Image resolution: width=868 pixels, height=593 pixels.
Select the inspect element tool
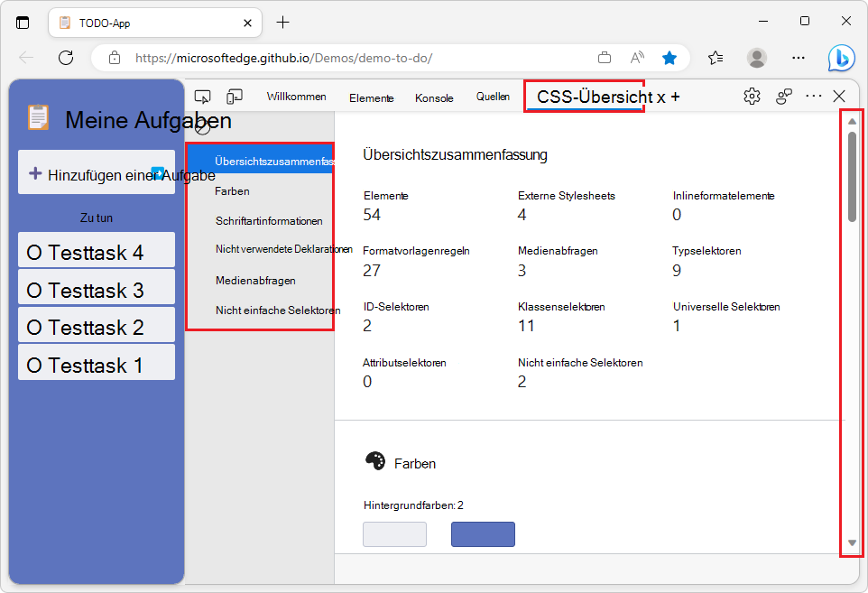[x=202, y=95]
